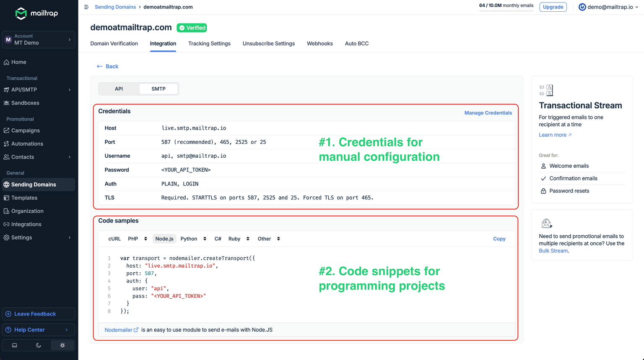Toggle the sidebar hamburger menu icon
This screenshot has height=360, width=644.
86,7
